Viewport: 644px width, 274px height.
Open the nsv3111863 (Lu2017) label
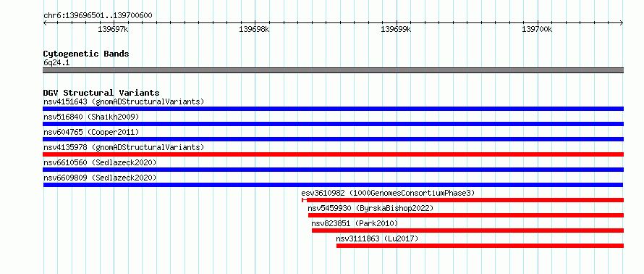(377, 238)
